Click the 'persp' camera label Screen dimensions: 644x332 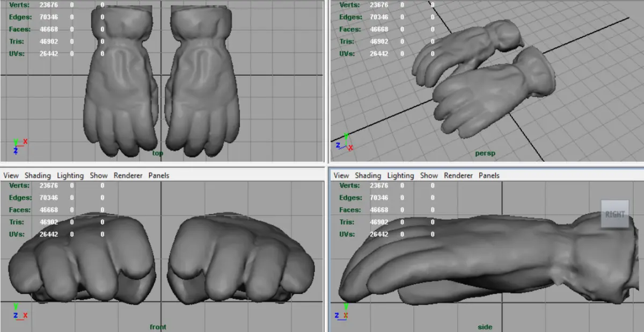(x=485, y=153)
